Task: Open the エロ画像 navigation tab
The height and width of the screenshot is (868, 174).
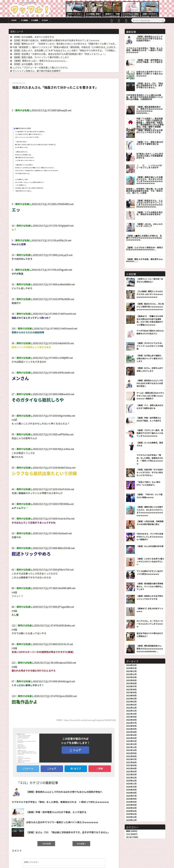Action: click(x=35, y=20)
